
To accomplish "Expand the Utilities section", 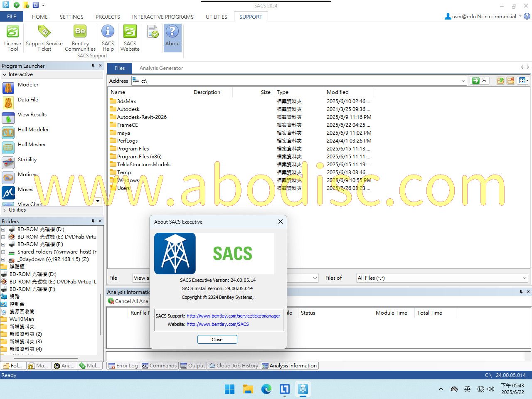I will point(5,210).
